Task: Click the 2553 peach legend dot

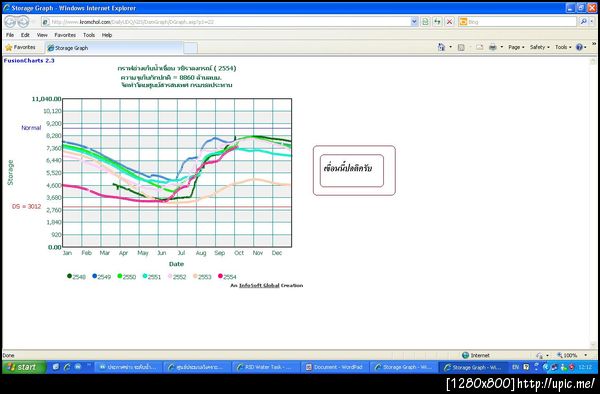Action: pyautogui.click(x=195, y=276)
